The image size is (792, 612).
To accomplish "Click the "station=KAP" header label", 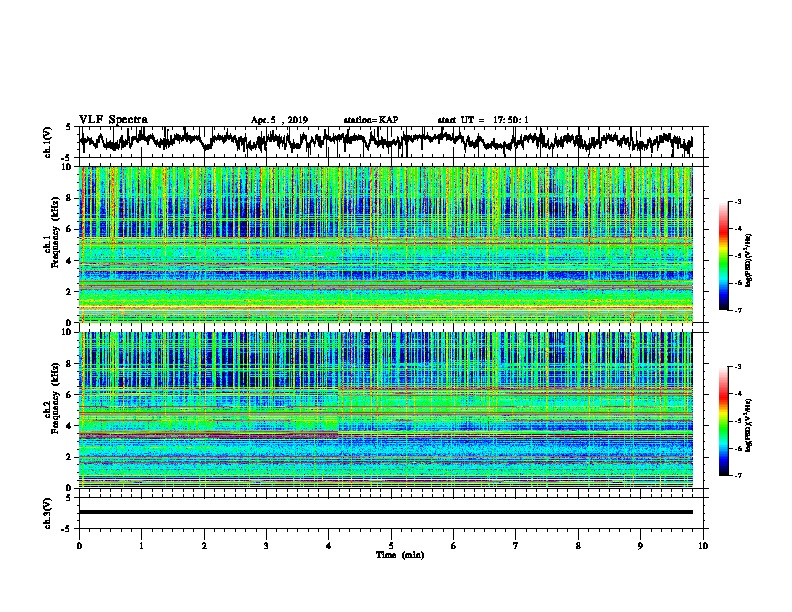I will 371,120.
